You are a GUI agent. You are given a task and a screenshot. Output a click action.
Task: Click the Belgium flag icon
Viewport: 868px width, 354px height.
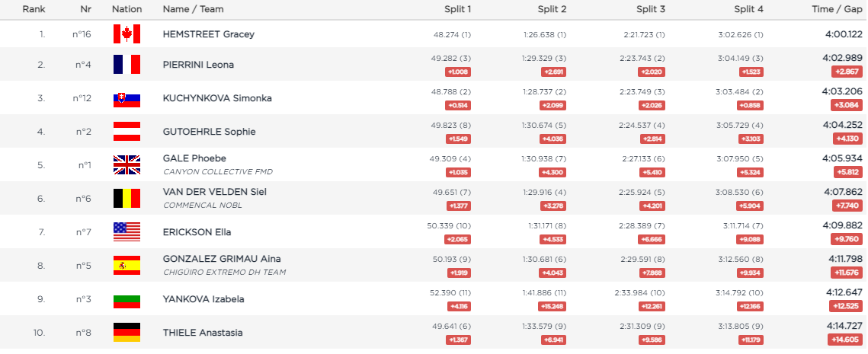[x=127, y=198]
